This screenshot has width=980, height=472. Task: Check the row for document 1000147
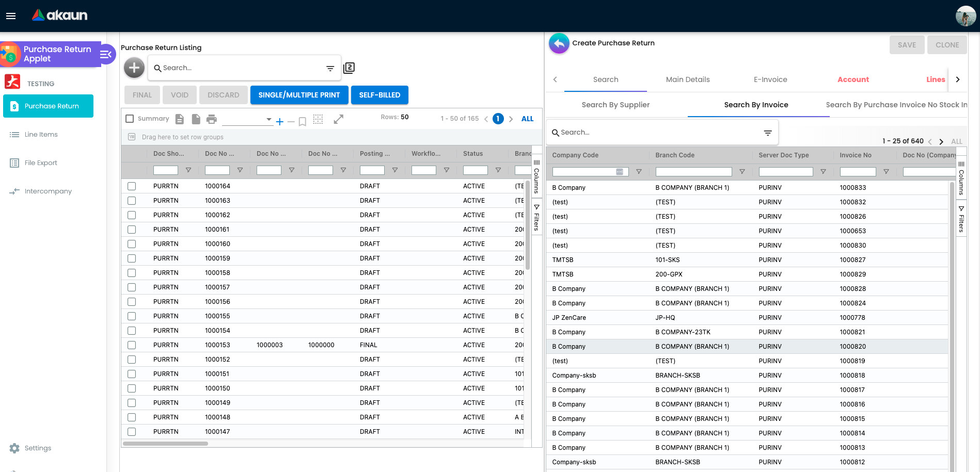pyautogui.click(x=132, y=432)
